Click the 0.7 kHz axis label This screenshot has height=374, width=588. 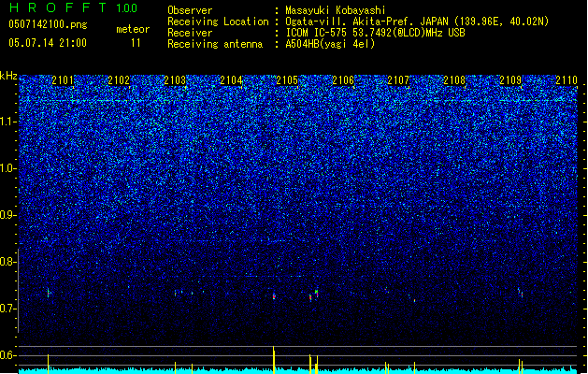click(8, 309)
